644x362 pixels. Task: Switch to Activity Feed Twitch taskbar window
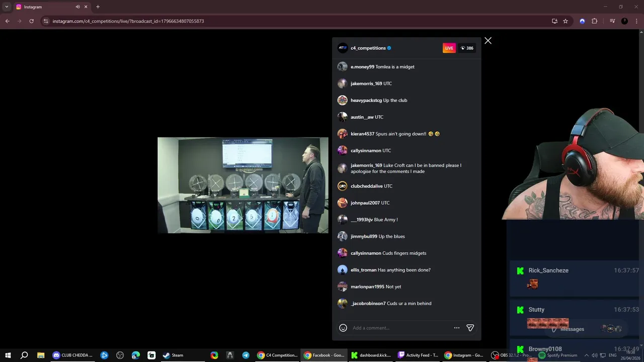[x=418, y=355]
